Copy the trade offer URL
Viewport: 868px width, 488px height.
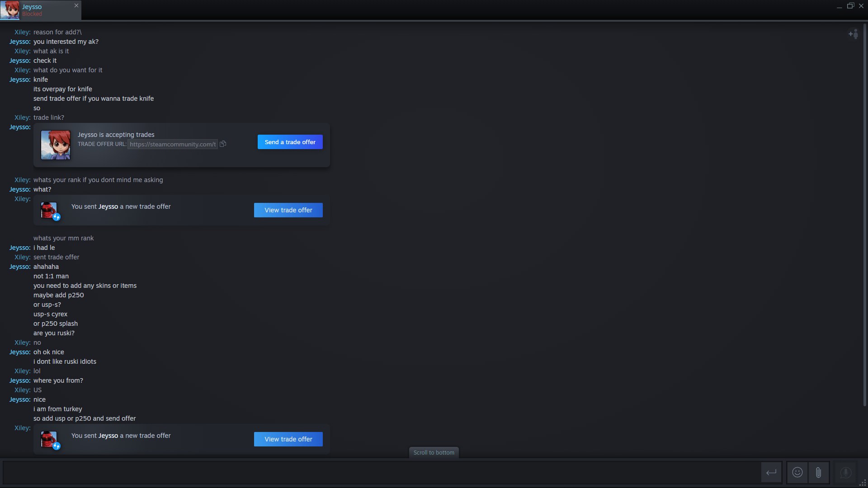(x=223, y=144)
